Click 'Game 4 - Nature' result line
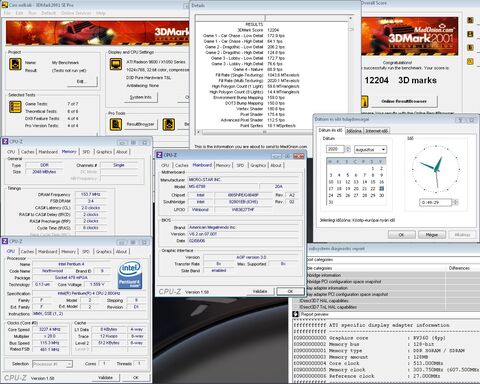This screenshot has width=480, height=384. click(258, 69)
